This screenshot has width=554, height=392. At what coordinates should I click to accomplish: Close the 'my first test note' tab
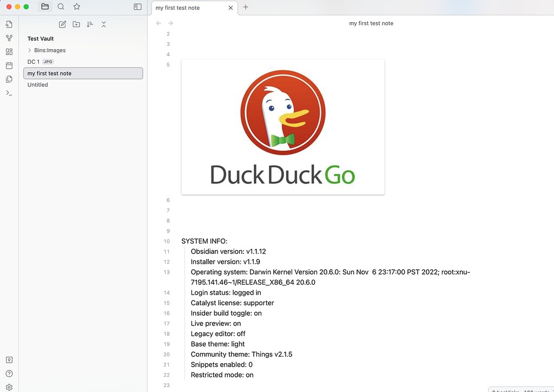(230, 8)
